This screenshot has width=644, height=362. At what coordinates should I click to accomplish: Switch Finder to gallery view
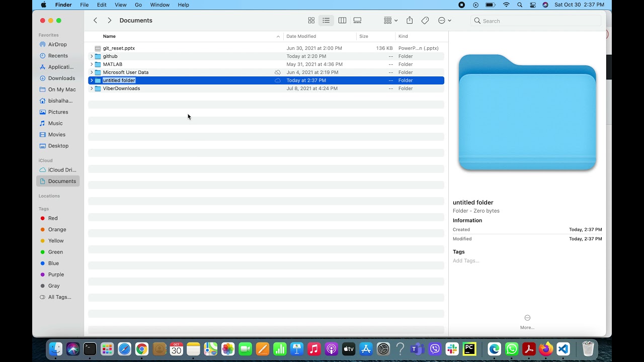point(357,21)
